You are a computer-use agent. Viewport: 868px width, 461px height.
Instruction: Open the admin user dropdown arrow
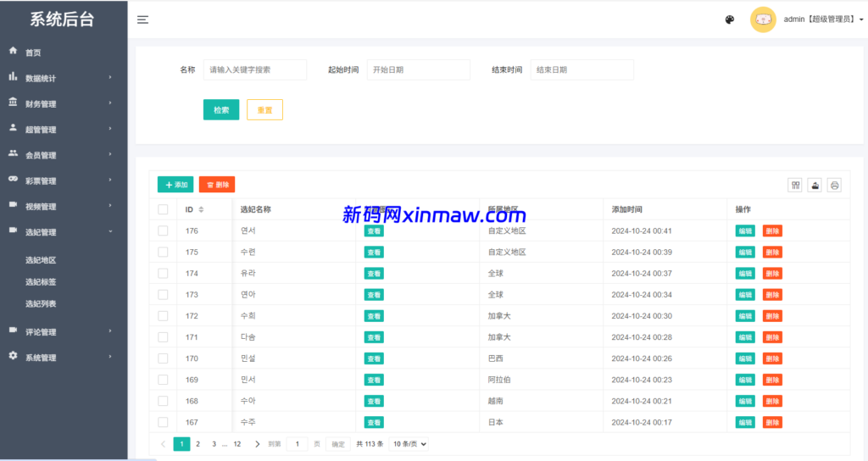pyautogui.click(x=861, y=20)
